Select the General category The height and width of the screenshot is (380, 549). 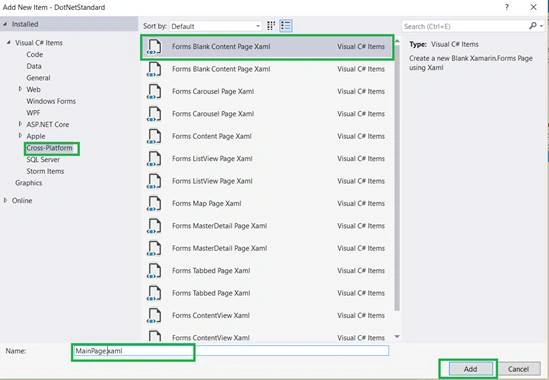click(x=38, y=78)
